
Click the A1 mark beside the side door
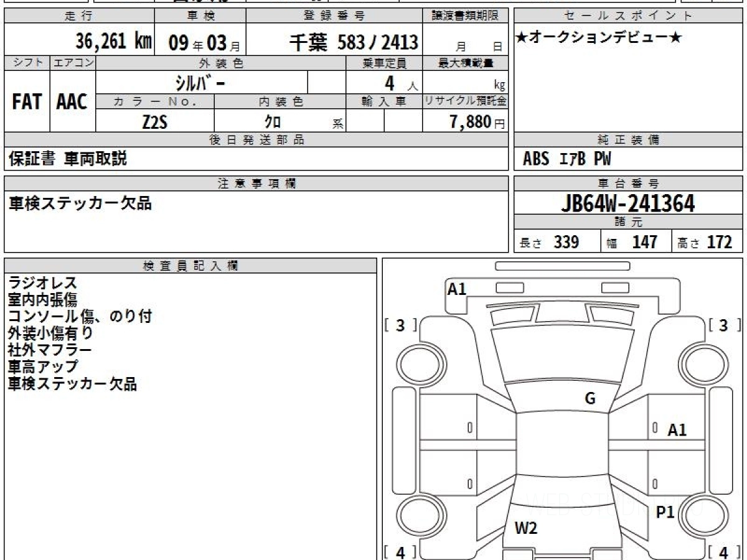677,430
